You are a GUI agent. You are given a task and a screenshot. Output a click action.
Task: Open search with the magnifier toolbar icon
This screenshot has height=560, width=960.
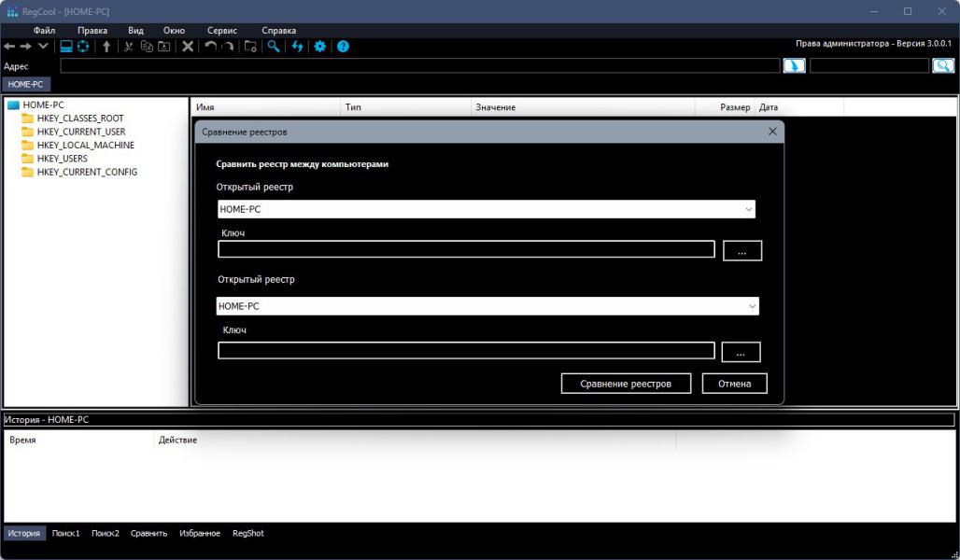[274, 47]
